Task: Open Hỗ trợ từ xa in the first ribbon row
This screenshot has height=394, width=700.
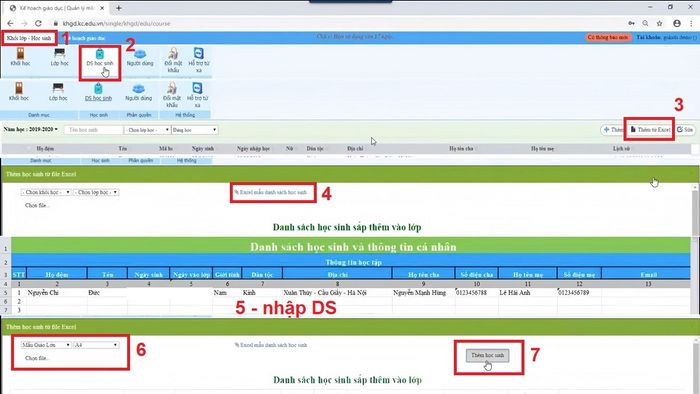Action: (199, 60)
